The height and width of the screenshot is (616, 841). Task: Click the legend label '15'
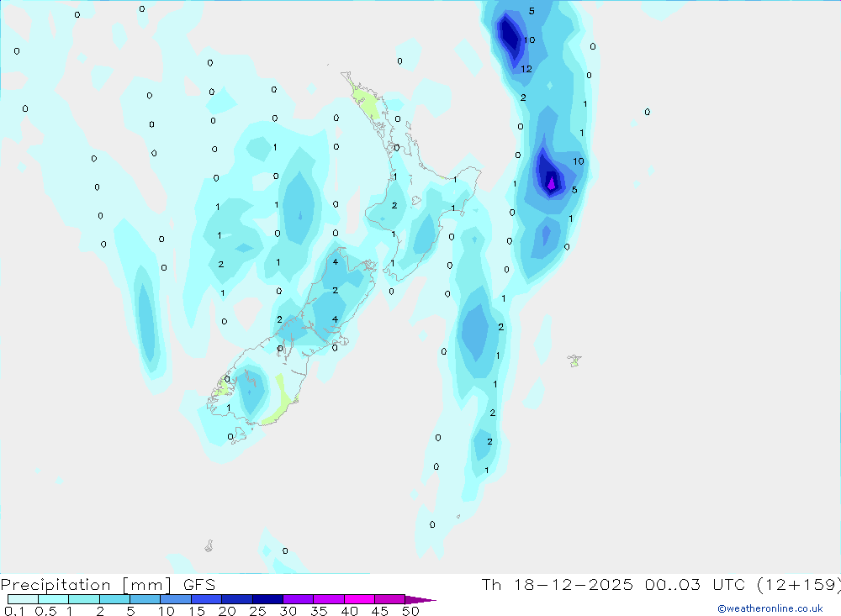click(x=197, y=611)
